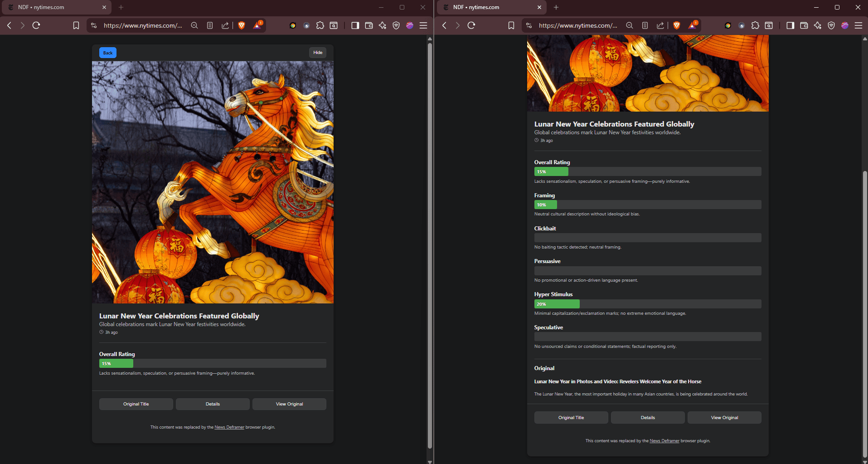Expand Details in the left article card
The height and width of the screenshot is (464, 868).
(213, 404)
